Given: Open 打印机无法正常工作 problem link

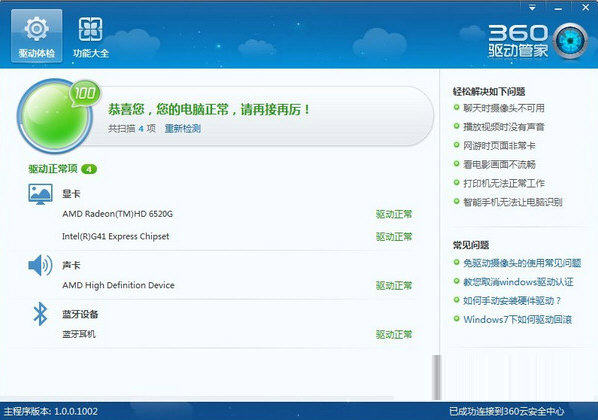Looking at the screenshot, I should pos(503,183).
